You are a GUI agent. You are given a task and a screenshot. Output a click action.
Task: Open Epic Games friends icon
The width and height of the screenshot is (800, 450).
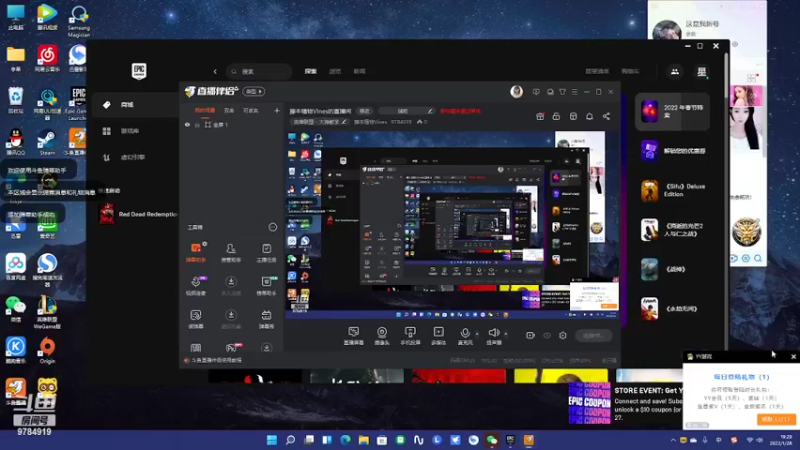[x=674, y=71]
